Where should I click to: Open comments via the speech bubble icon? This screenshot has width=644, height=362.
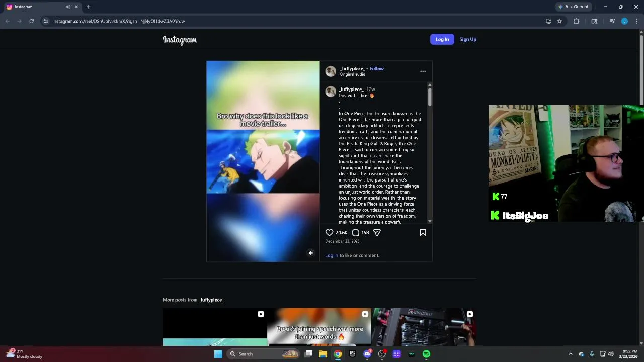click(356, 232)
